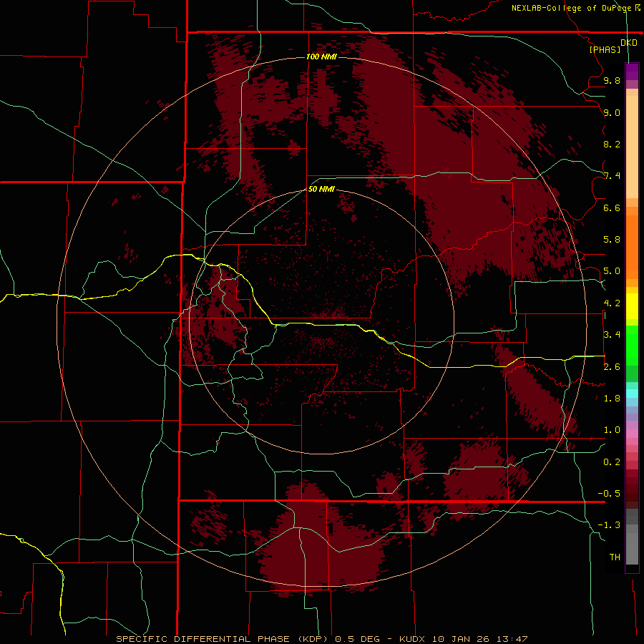Image resolution: width=644 pixels, height=644 pixels.
Task: Click the 8.2 legend value
Action: (x=612, y=144)
